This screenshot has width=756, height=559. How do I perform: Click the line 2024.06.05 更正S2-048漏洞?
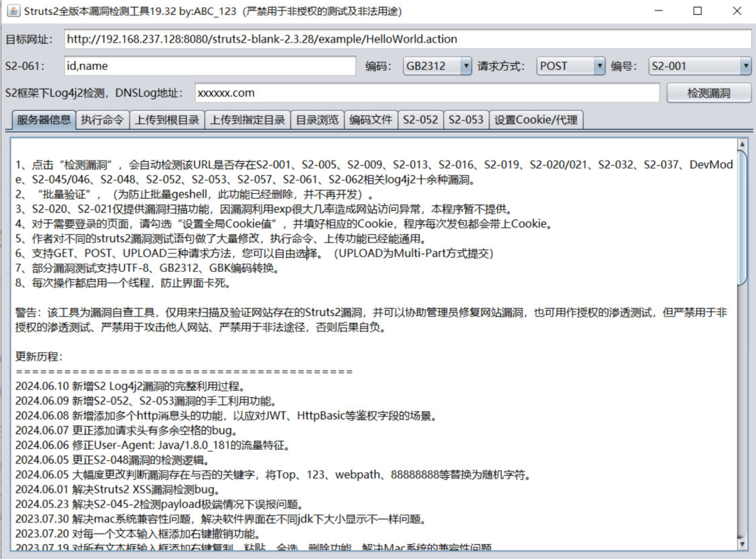click(112, 460)
